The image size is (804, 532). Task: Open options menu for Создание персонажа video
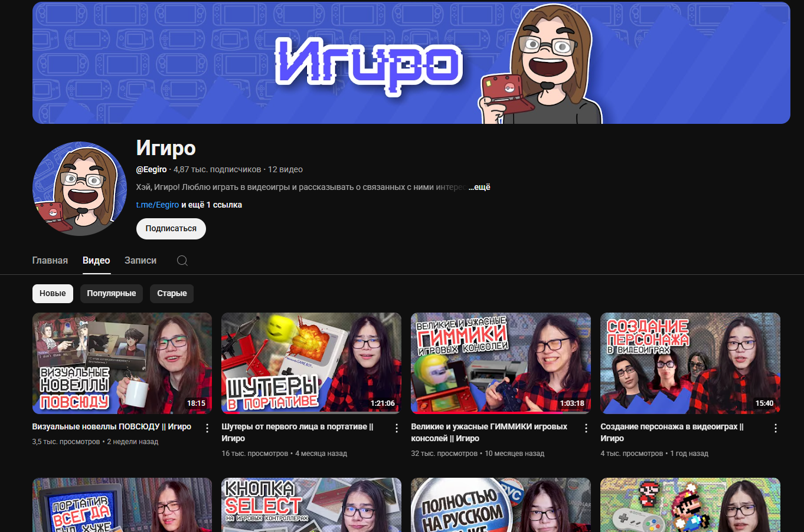[776, 428]
